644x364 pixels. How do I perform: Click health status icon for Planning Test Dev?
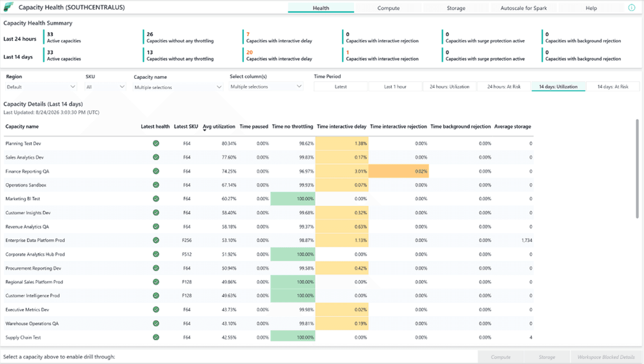point(156,143)
